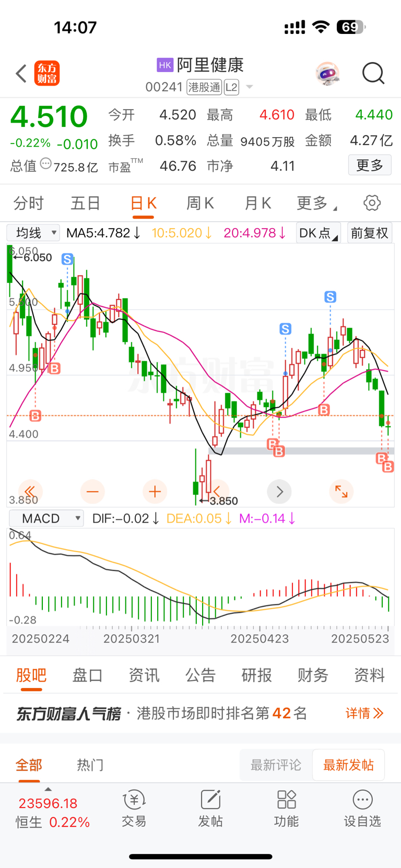This screenshot has width=401, height=868.
Task: Open the 资讯 tab
Action: pyautogui.click(x=144, y=675)
